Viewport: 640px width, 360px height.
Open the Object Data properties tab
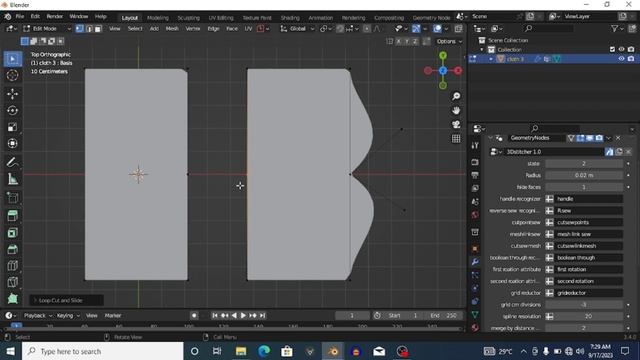(x=475, y=314)
